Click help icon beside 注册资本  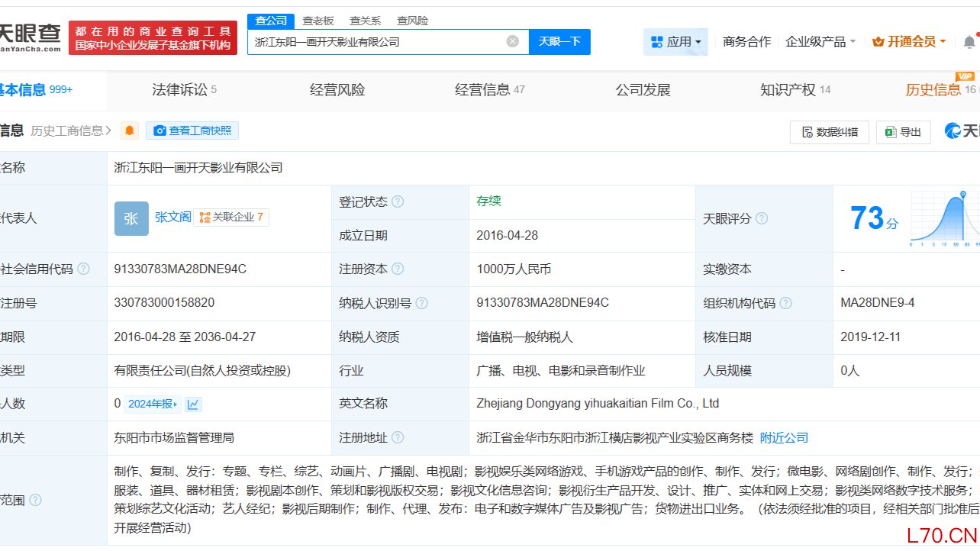398,269
